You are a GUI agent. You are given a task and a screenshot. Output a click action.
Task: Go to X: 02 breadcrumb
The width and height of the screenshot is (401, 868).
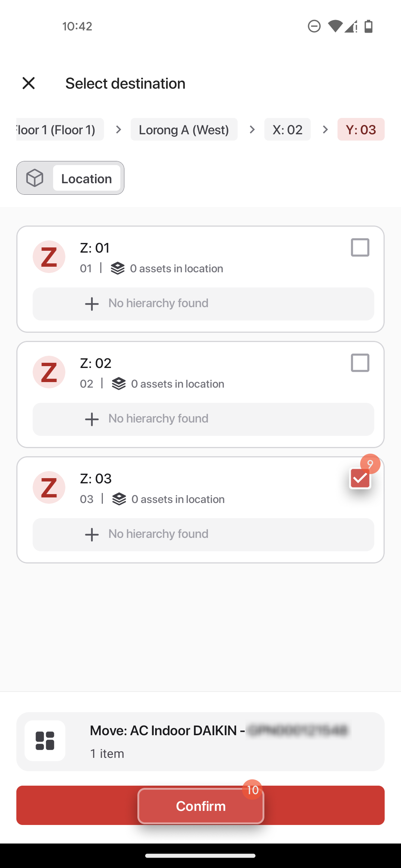point(287,129)
